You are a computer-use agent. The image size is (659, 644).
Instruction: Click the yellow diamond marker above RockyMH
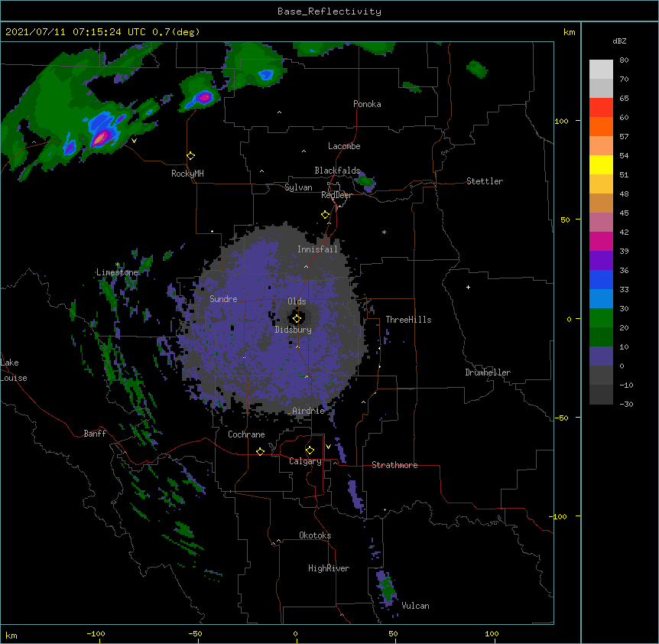(x=191, y=156)
